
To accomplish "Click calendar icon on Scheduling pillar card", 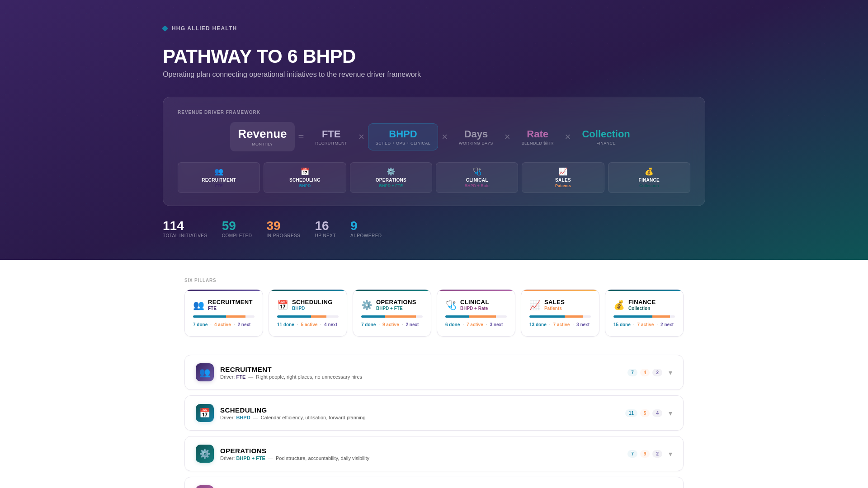I will coord(283,305).
